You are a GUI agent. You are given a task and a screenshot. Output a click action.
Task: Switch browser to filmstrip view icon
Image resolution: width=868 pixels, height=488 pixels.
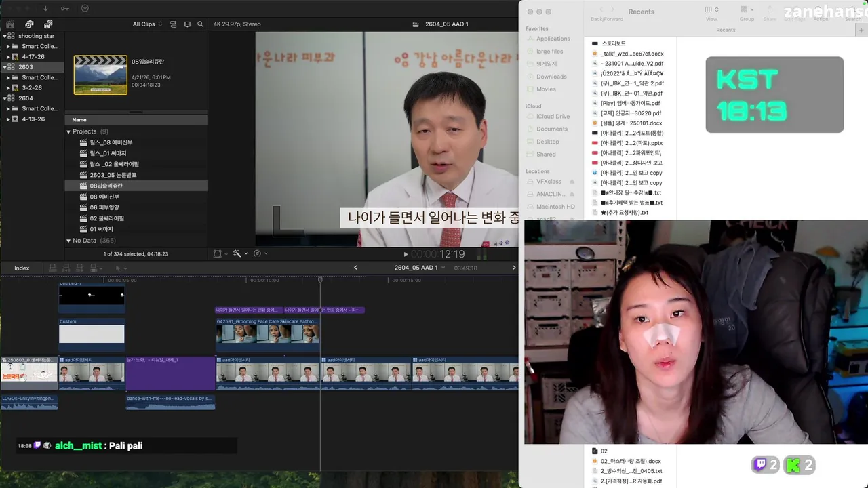[x=187, y=24]
